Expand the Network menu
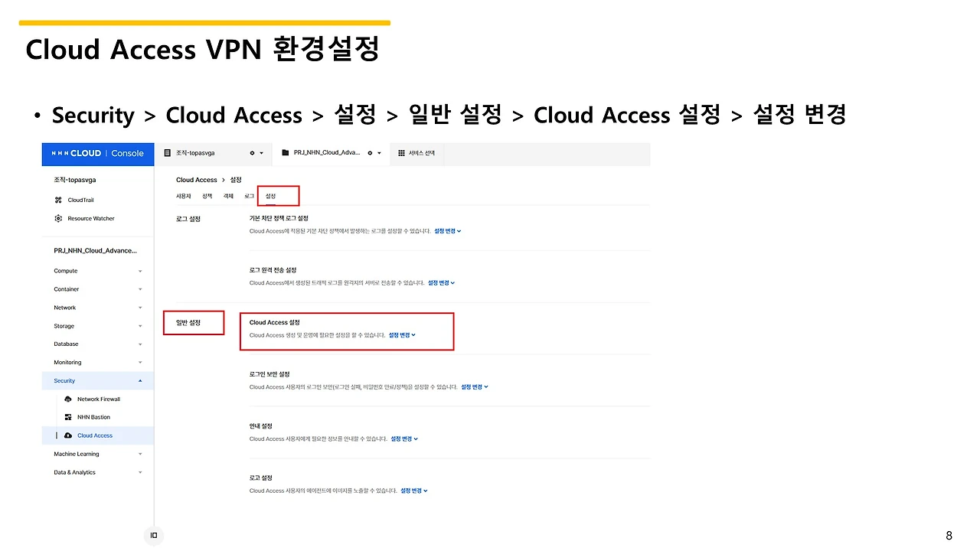The height and width of the screenshot is (551, 980). click(x=140, y=308)
